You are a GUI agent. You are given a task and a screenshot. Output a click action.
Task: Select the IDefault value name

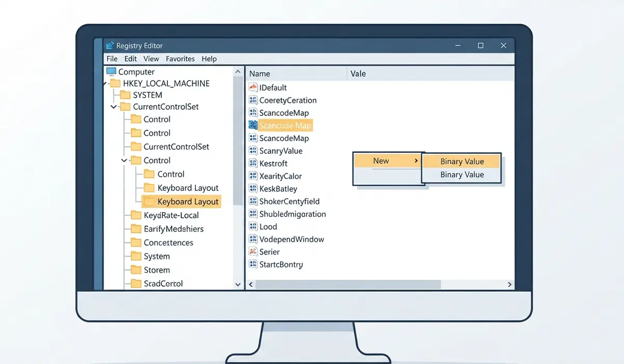click(x=273, y=87)
